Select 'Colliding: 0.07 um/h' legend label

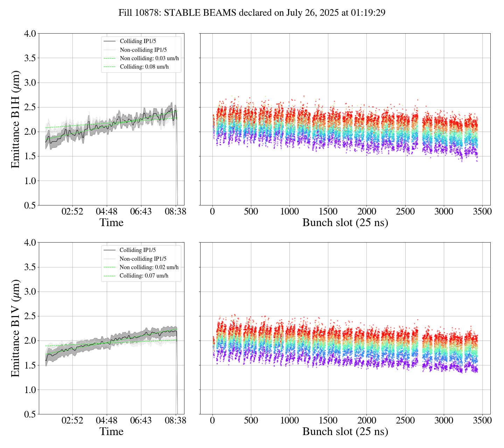click(x=144, y=276)
